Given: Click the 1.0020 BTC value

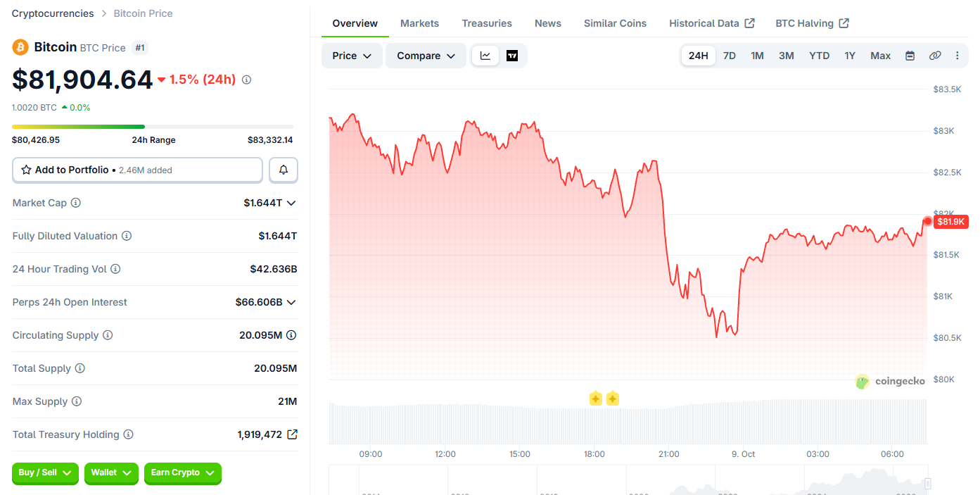Looking at the screenshot, I should pyautogui.click(x=34, y=108).
